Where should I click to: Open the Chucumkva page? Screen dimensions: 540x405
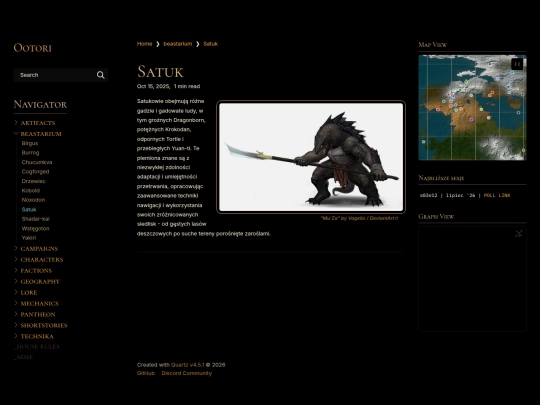click(x=37, y=162)
